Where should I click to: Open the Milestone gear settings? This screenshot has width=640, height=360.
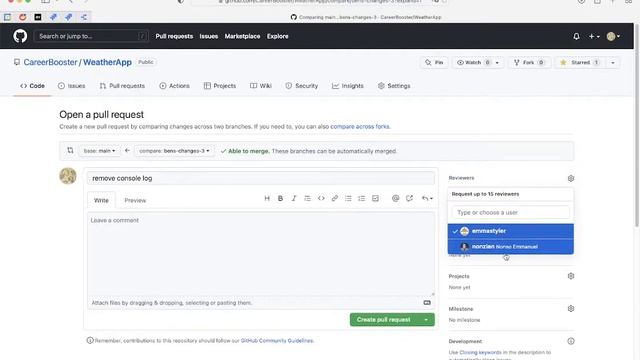[571, 309]
